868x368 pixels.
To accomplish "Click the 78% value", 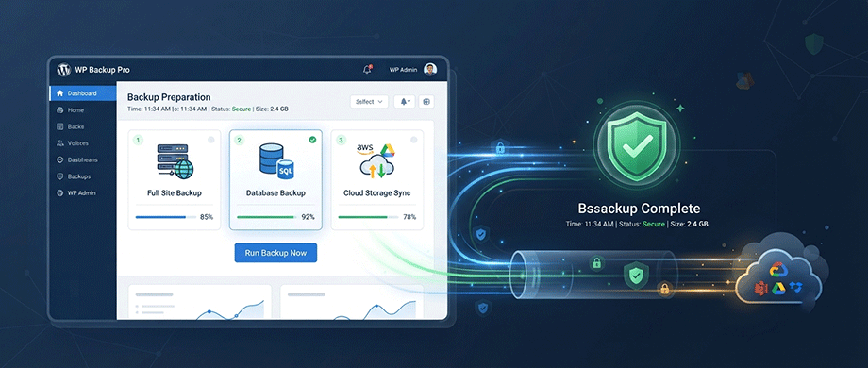I will coord(409,217).
